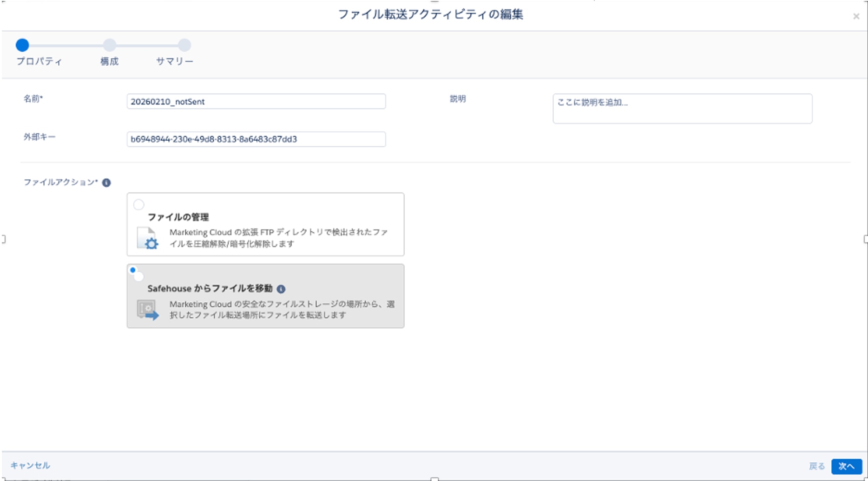
Task: Click the キャンセル link
Action: coord(30,465)
